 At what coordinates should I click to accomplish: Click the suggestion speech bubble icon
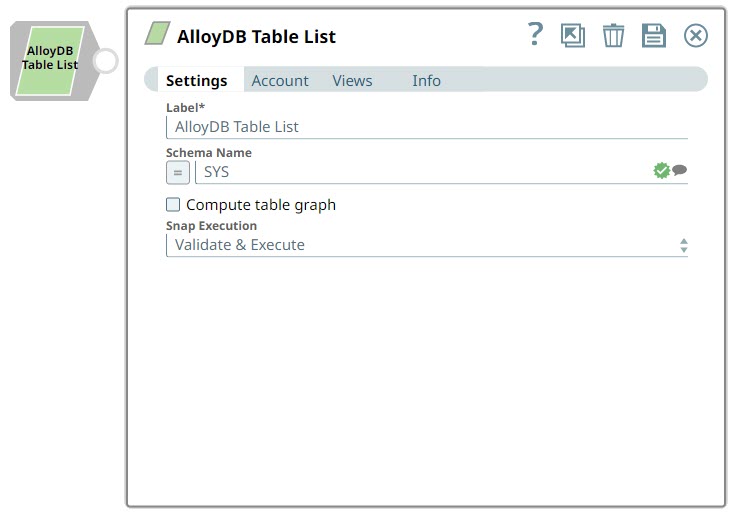click(x=680, y=171)
